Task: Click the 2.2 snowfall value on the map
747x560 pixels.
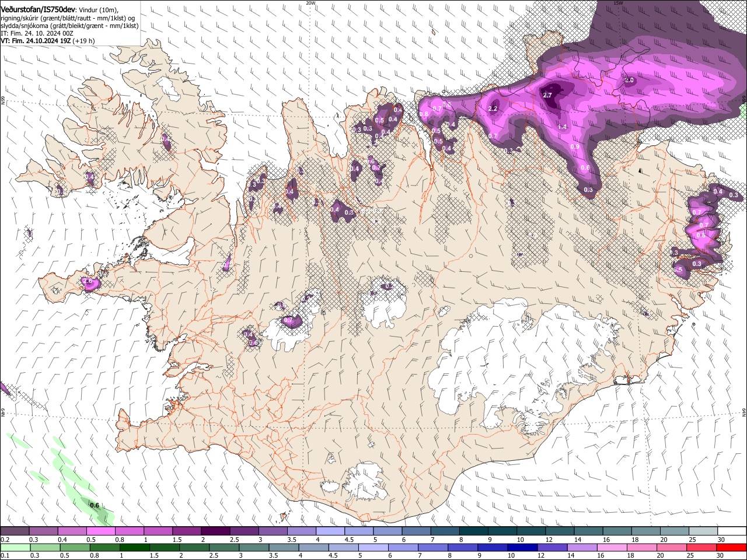Action: coord(493,108)
